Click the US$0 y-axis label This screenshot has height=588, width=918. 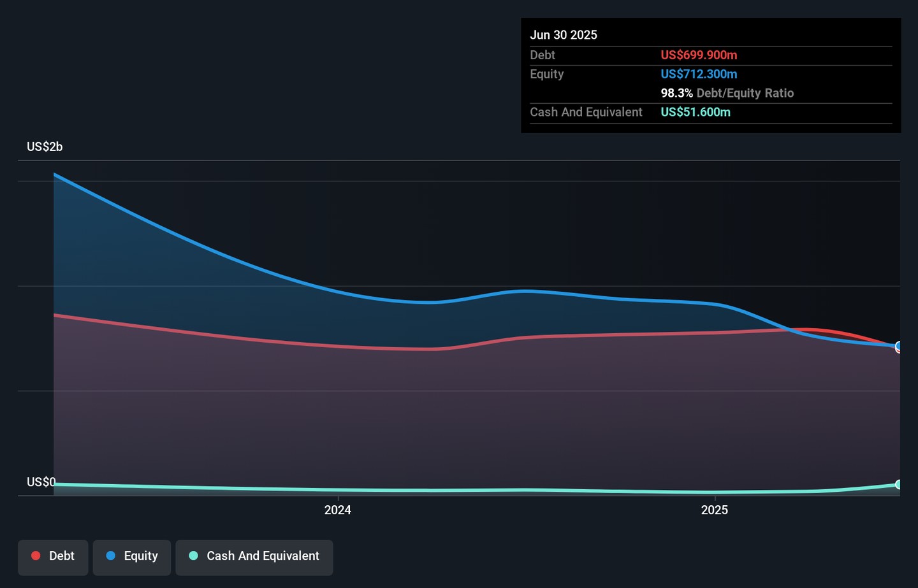point(41,482)
